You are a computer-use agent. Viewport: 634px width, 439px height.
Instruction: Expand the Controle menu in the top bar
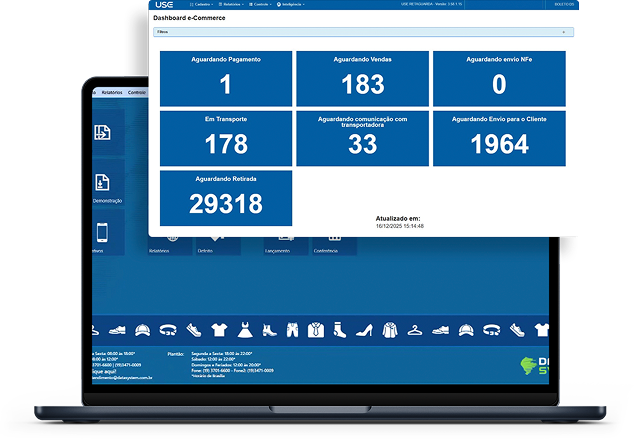(264, 5)
